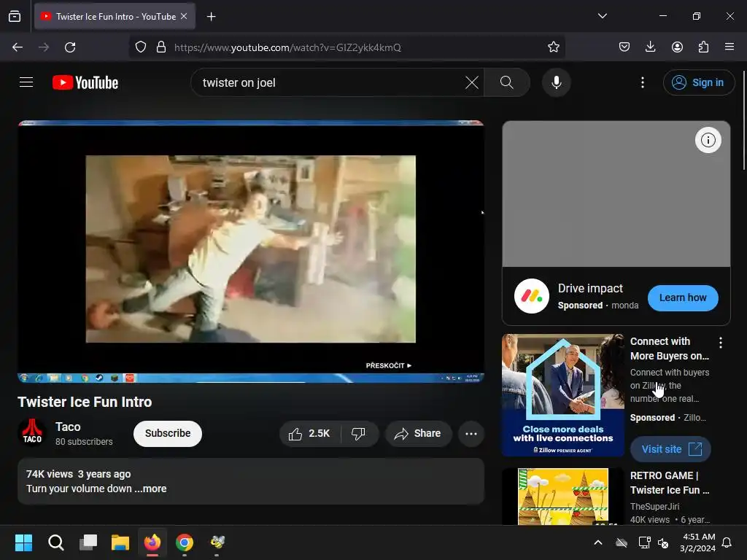Subscribe to the Taco channel
The width and height of the screenshot is (747, 560).
tap(168, 433)
